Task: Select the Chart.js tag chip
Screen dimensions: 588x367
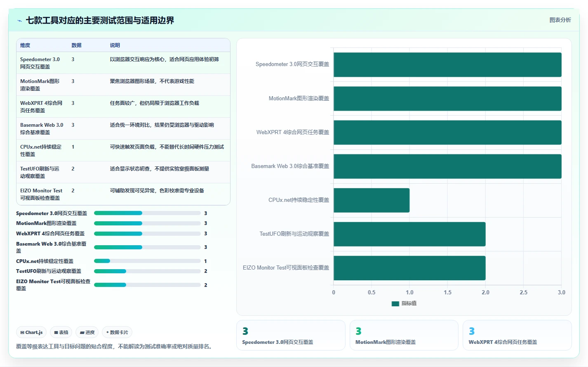Action: point(31,332)
